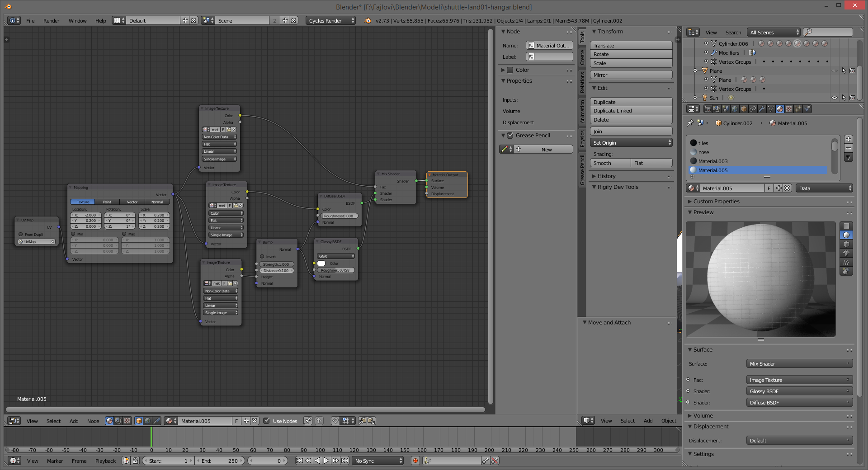The width and height of the screenshot is (868, 470).
Task: Open the Window menu in top bar
Action: coord(77,20)
